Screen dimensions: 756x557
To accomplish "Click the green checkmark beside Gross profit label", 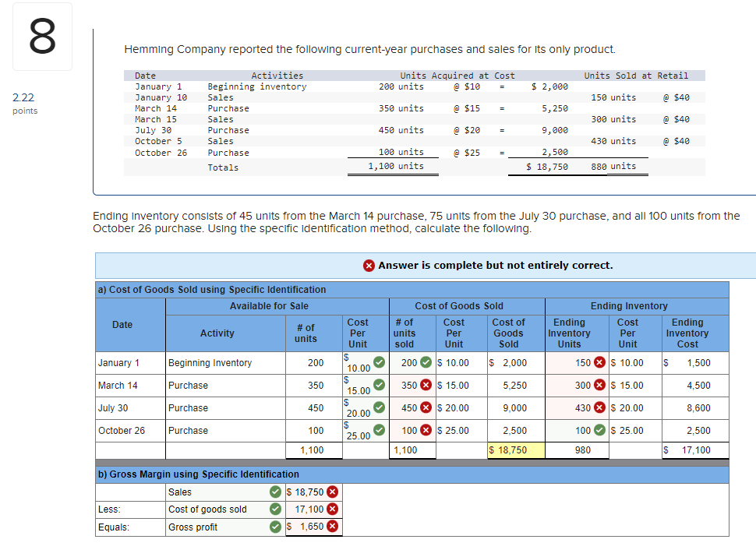I will click(275, 527).
